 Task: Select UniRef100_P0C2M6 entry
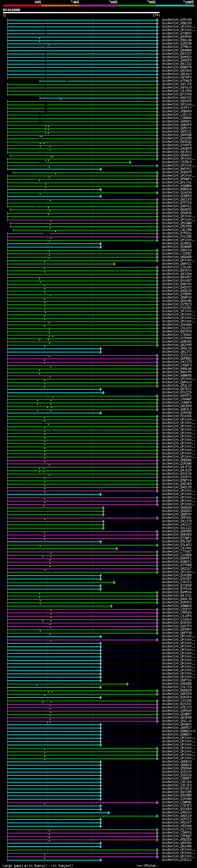tap(177, 236)
